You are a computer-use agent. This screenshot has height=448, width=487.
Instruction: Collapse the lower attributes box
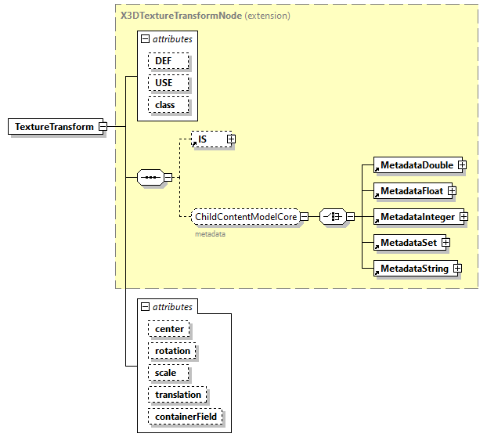pyautogui.click(x=146, y=307)
